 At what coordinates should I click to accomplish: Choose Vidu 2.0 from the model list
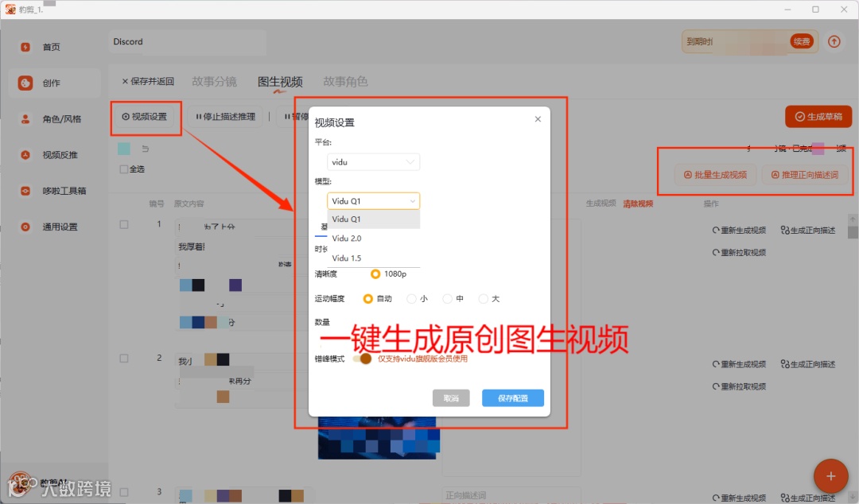(x=374, y=238)
